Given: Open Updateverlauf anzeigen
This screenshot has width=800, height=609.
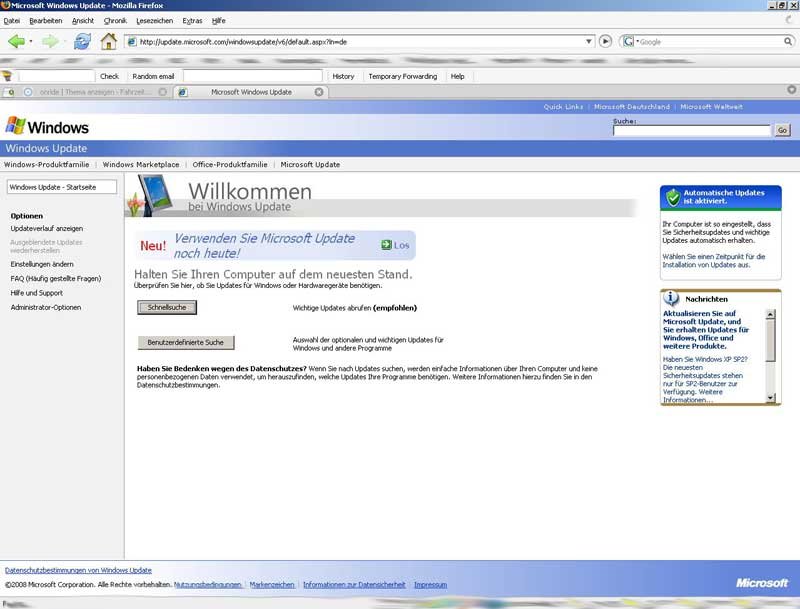Looking at the screenshot, I should click(x=46, y=229).
